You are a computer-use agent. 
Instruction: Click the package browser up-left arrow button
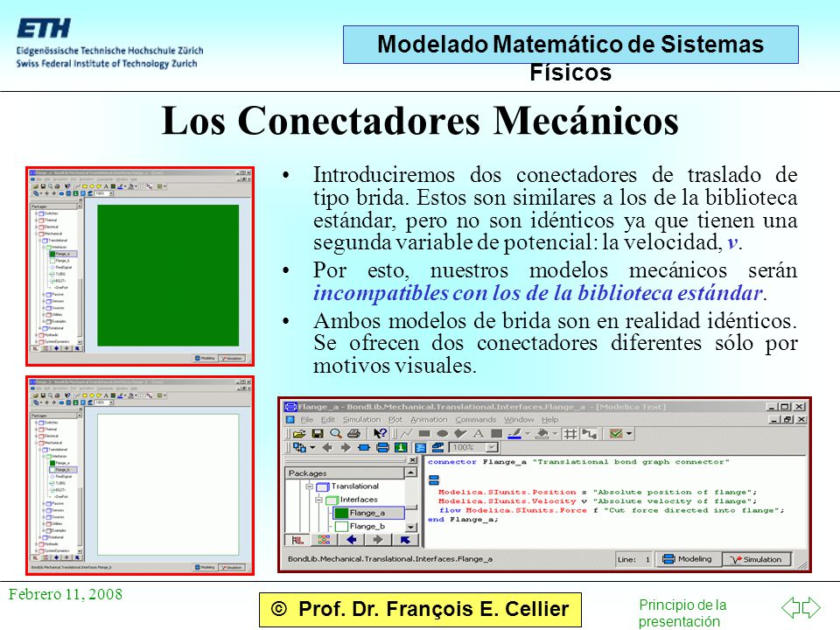[x=405, y=540]
